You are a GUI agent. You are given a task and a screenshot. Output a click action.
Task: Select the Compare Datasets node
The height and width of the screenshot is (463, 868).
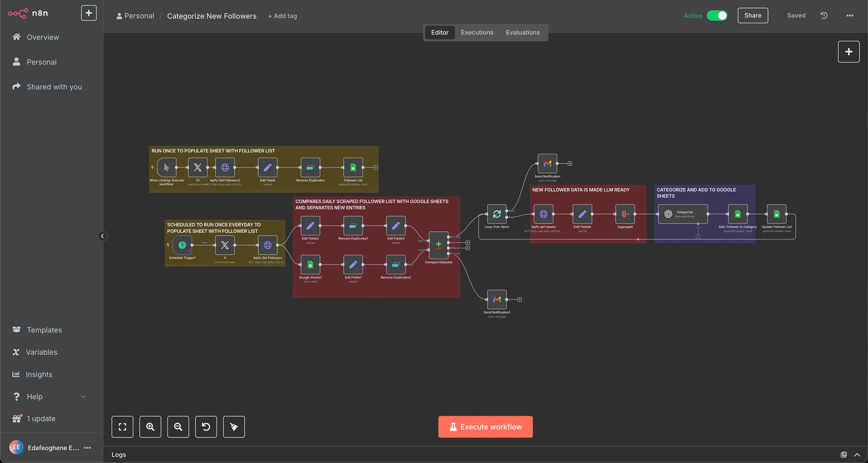coord(438,245)
